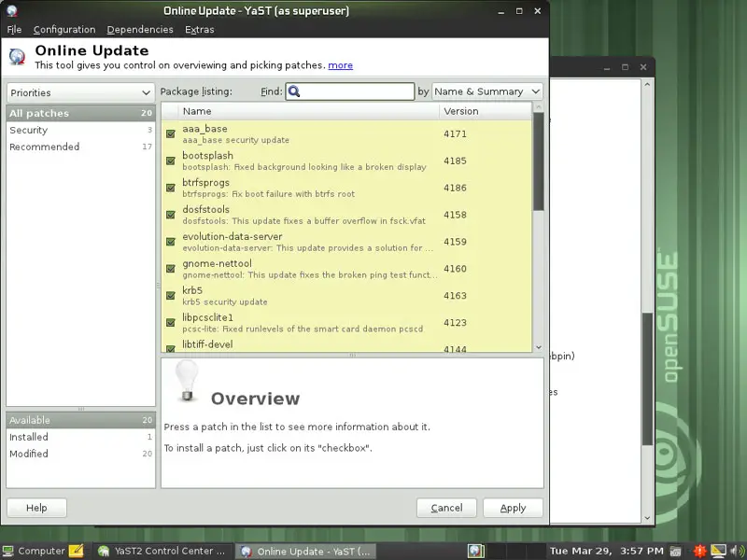Uncheck the aaa_base patch checkbox
The height and width of the screenshot is (560, 747).
tap(171, 133)
